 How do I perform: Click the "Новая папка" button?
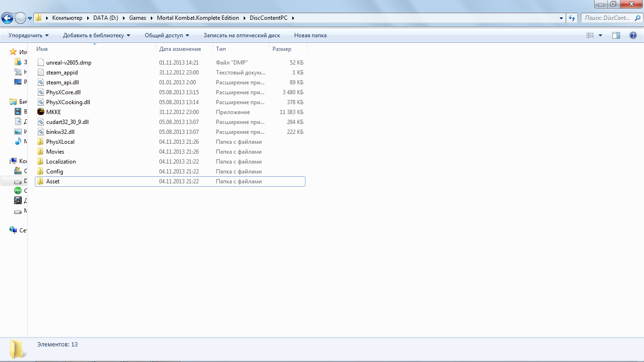(310, 35)
